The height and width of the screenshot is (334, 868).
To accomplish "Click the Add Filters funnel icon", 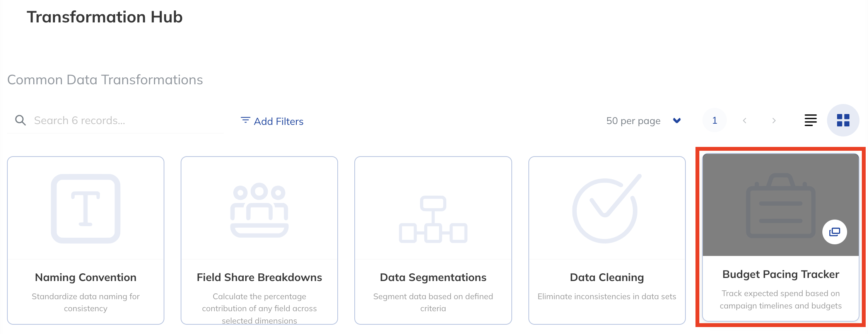I will [x=245, y=120].
